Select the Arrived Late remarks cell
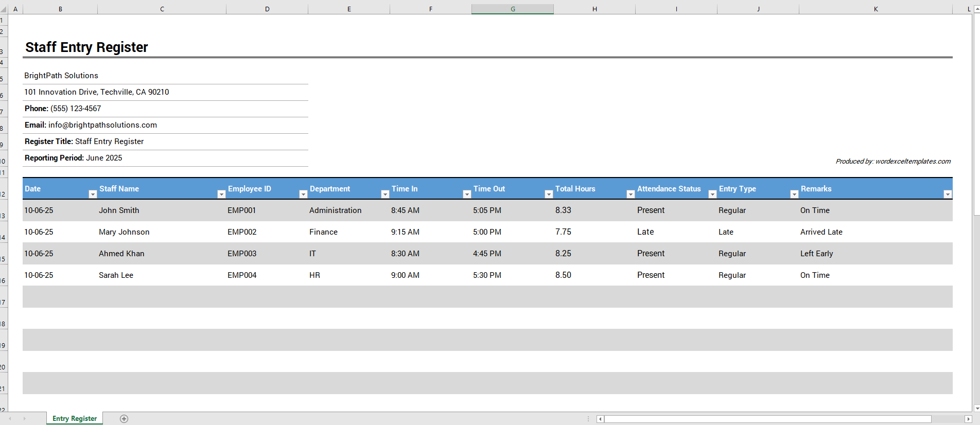This screenshot has width=980, height=425. tap(876, 232)
